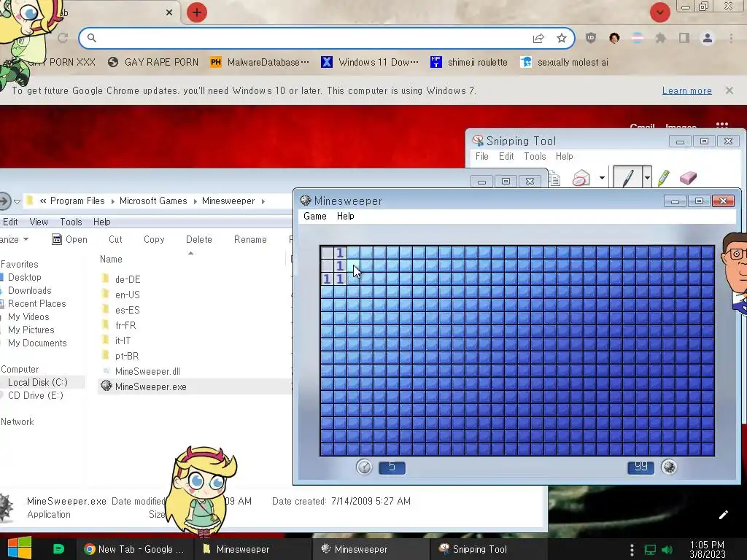Click the reload page icon
747x560 pixels.
63,38
